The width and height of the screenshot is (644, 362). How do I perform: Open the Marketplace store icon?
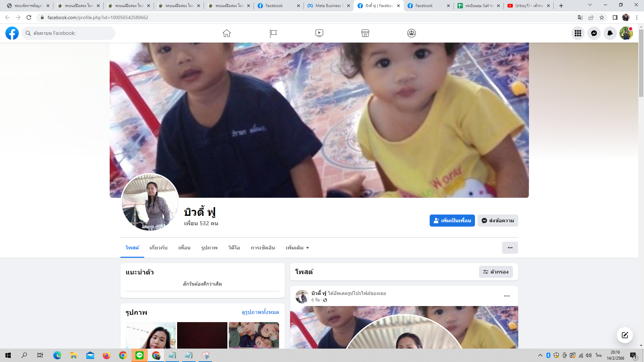[365, 33]
